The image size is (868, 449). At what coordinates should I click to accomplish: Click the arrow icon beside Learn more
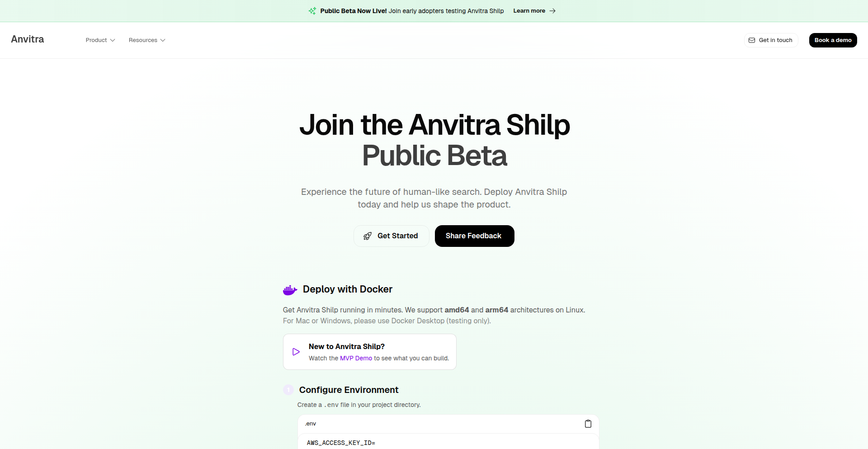click(552, 10)
